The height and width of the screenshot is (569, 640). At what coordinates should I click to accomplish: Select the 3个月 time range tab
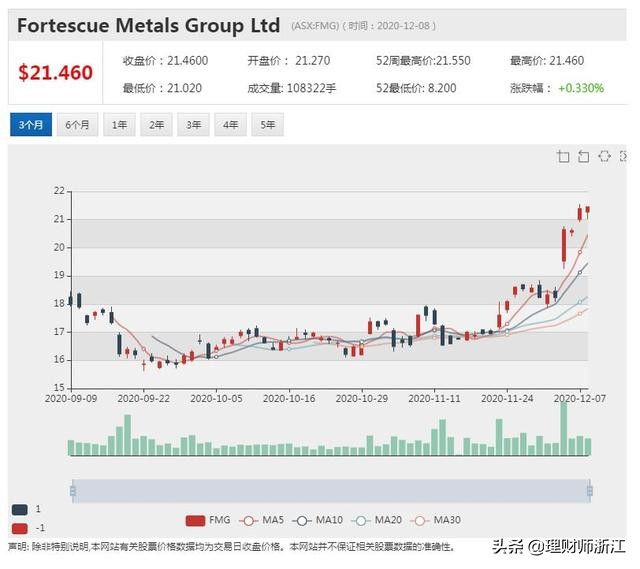(31, 124)
